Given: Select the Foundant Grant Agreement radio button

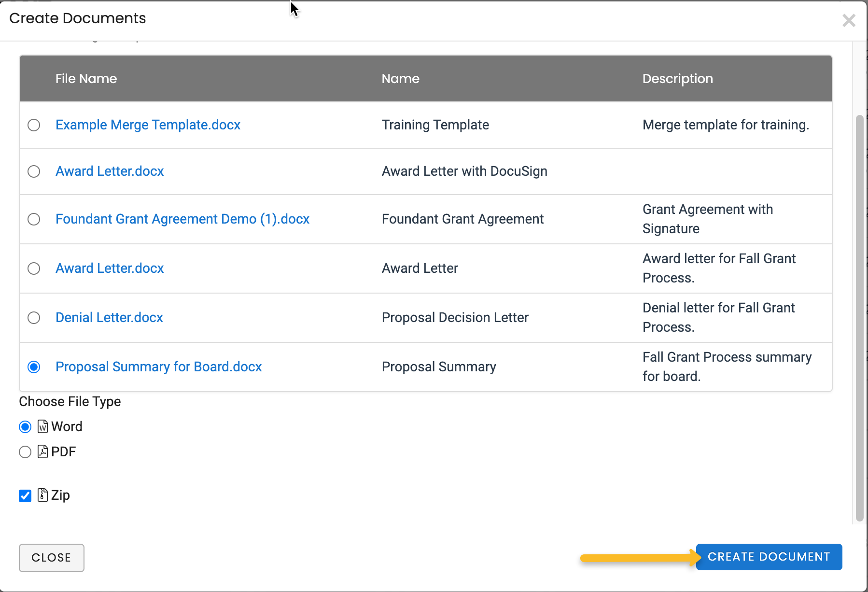Looking at the screenshot, I should 34,219.
